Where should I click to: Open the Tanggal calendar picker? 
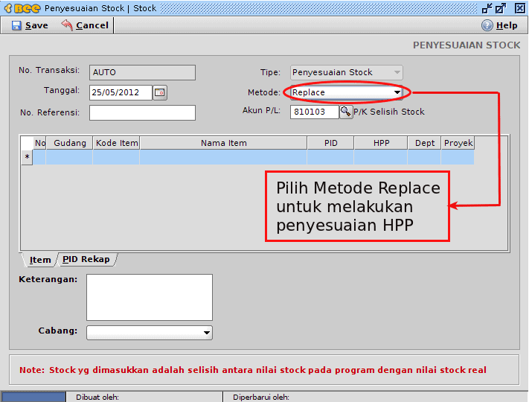[160, 93]
